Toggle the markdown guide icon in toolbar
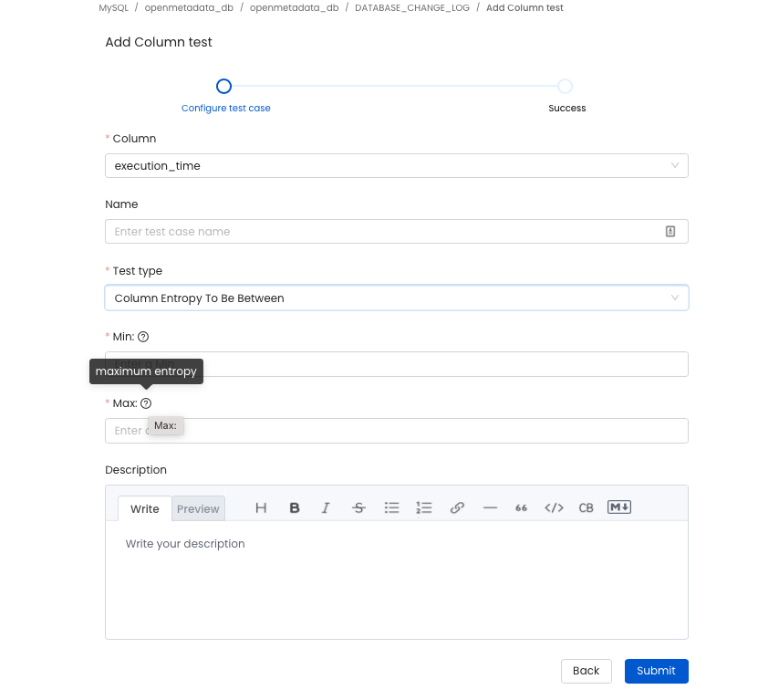 pyautogui.click(x=618, y=507)
